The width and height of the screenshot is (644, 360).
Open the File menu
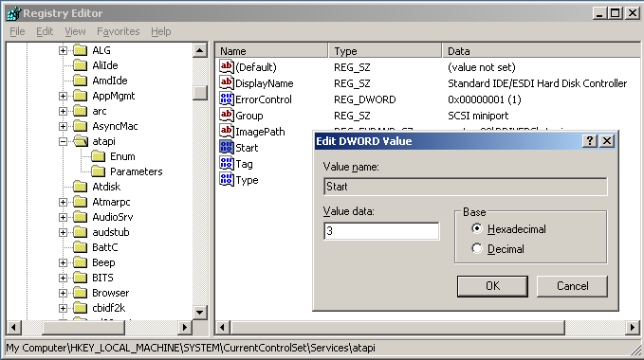coord(17,31)
